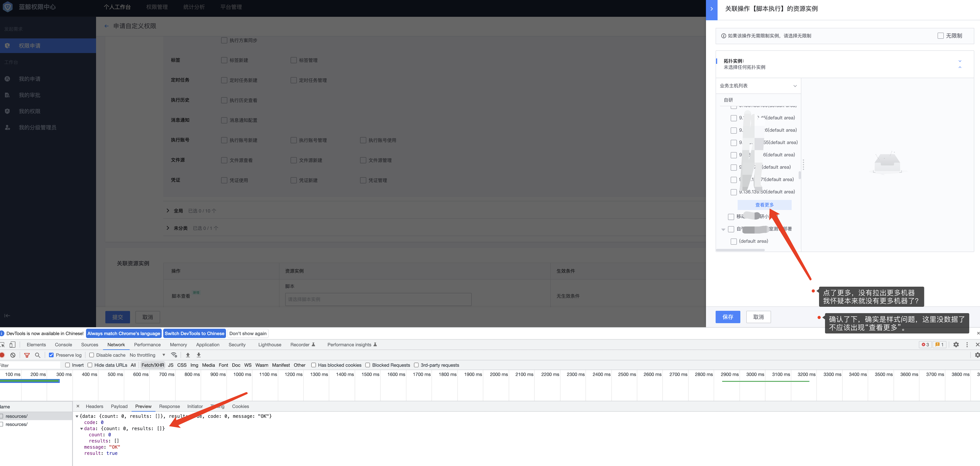This screenshot has height=466, width=980.
Task: Switch to the Response tab
Action: point(169,406)
